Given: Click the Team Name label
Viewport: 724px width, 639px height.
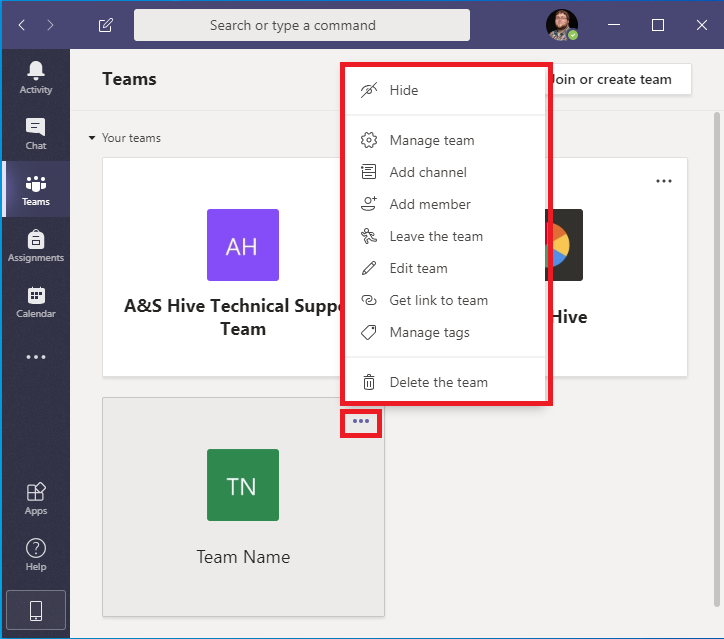Looking at the screenshot, I should pyautogui.click(x=243, y=557).
